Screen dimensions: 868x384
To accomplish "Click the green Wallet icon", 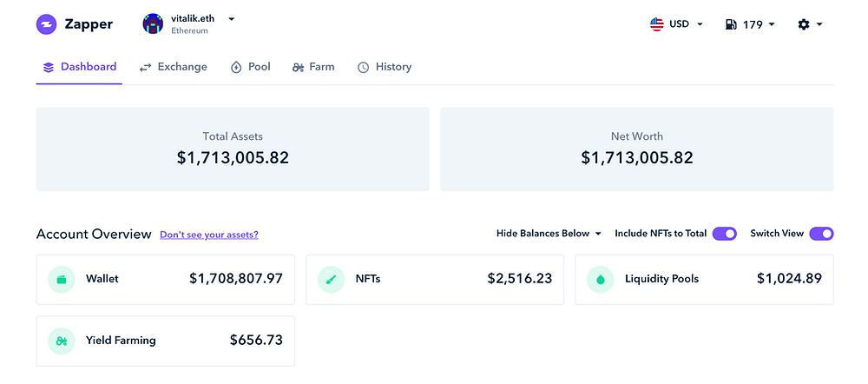I will point(62,279).
